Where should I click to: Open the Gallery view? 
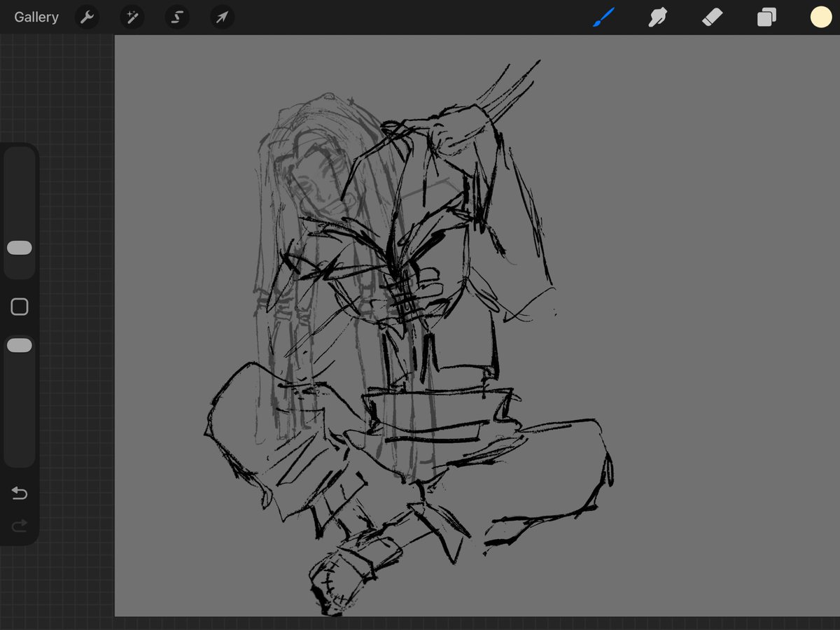36,17
